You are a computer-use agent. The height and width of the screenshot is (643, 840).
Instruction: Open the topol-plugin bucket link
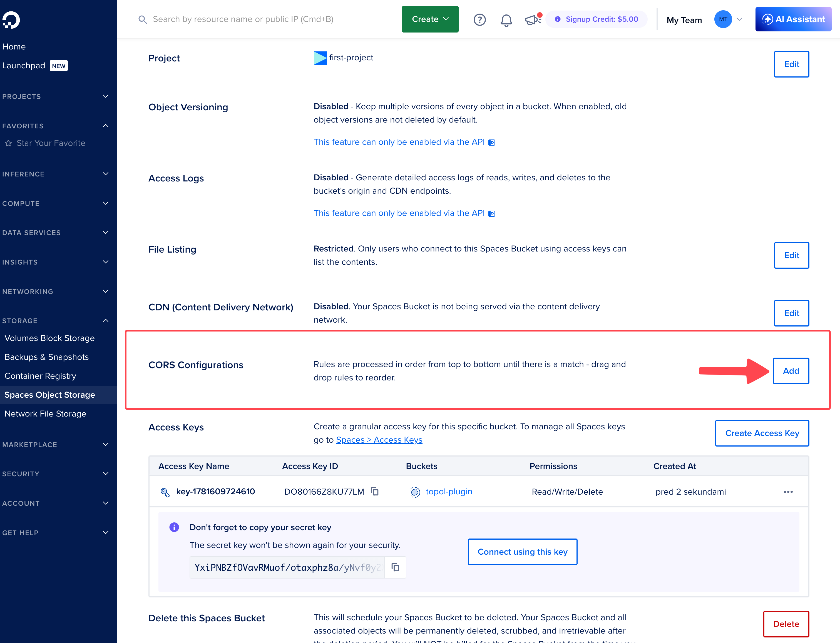pyautogui.click(x=449, y=492)
